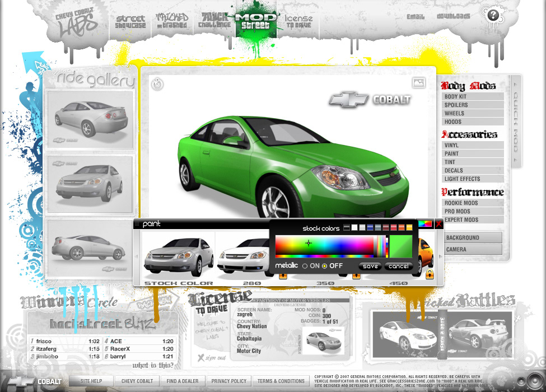Select the silver Stock Color car
546x392 pixels.
point(178,256)
